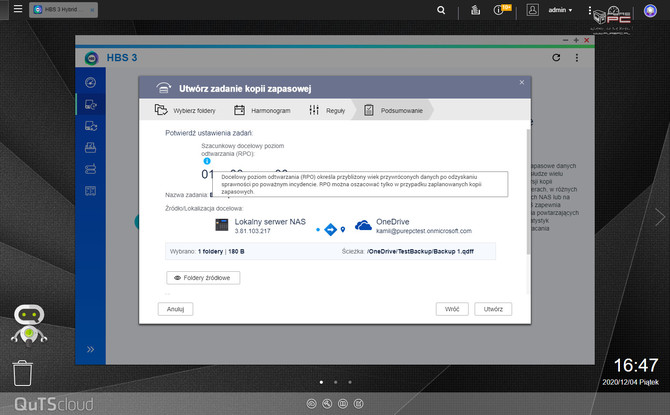
Task: Click the destination location pin icon
Action: [x=343, y=230]
